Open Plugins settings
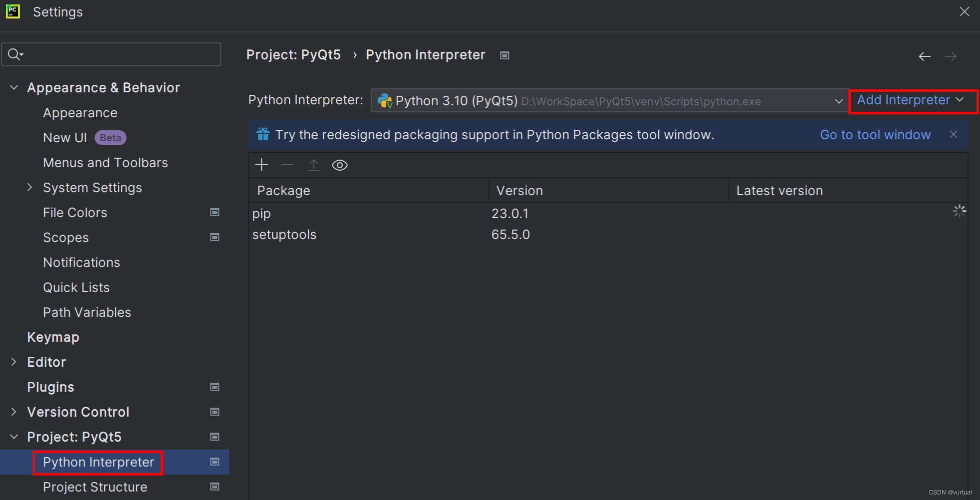This screenshot has height=500, width=980. 50,387
